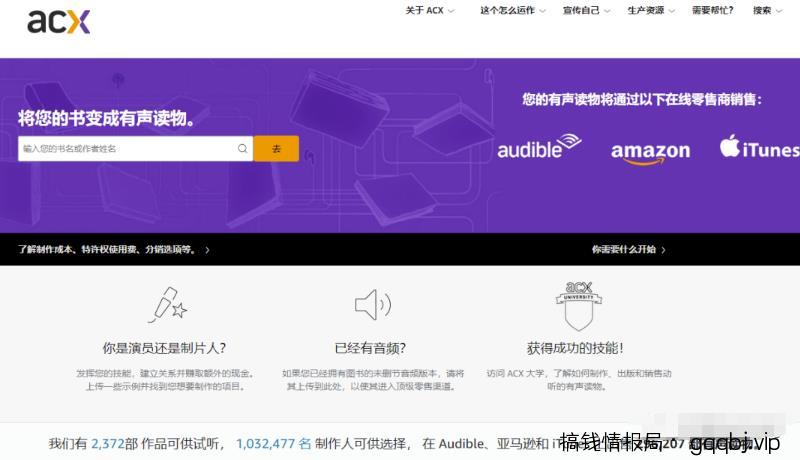
Task: Open the 搜索 dropdown
Action: click(x=767, y=10)
